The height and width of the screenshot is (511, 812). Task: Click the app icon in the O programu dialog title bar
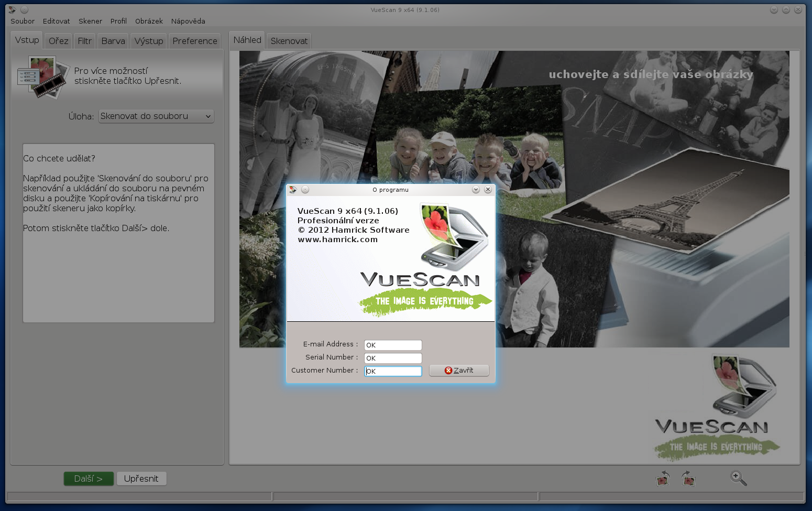tap(293, 190)
